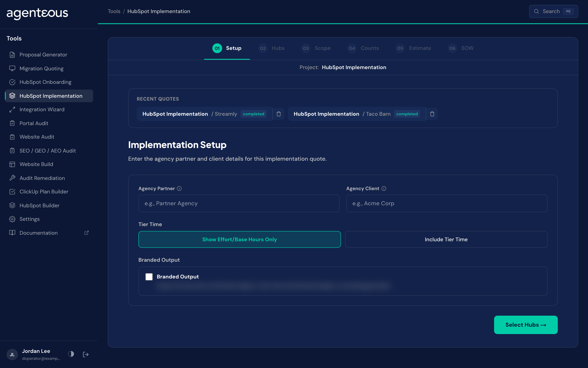The image size is (588, 368).
Task: Switch to the 03 Scope step
Action: point(316,48)
